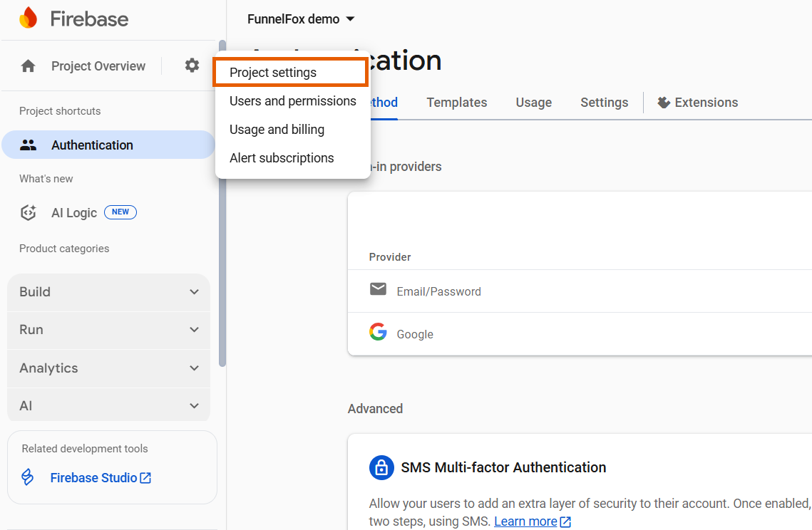Click the What's new label
Viewport: 812px width, 530px height.
coord(46,179)
